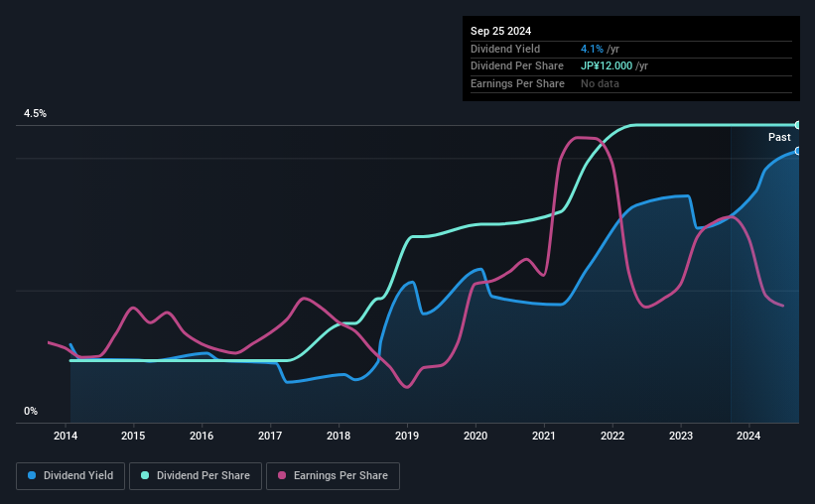Toggle the Earnings Per Share legend button
The height and width of the screenshot is (504, 815).
333,476
